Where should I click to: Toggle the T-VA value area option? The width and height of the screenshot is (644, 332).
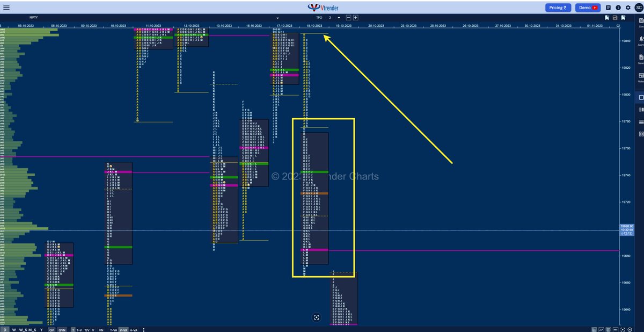[x=114, y=329]
